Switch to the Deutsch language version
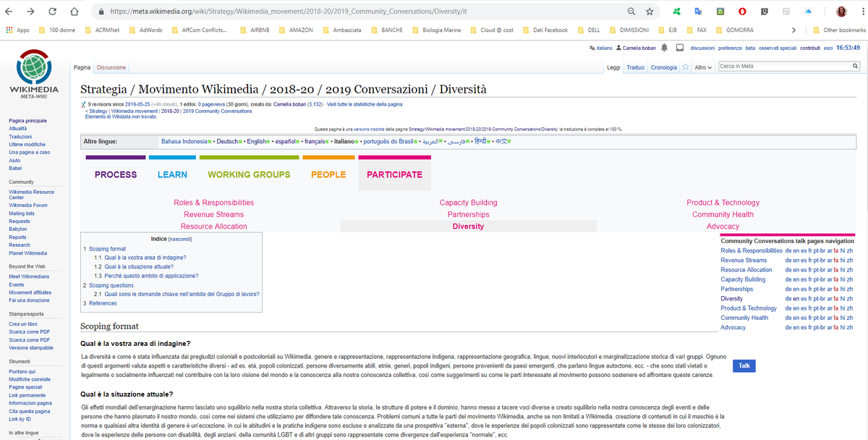The width and height of the screenshot is (868, 440). click(228, 141)
